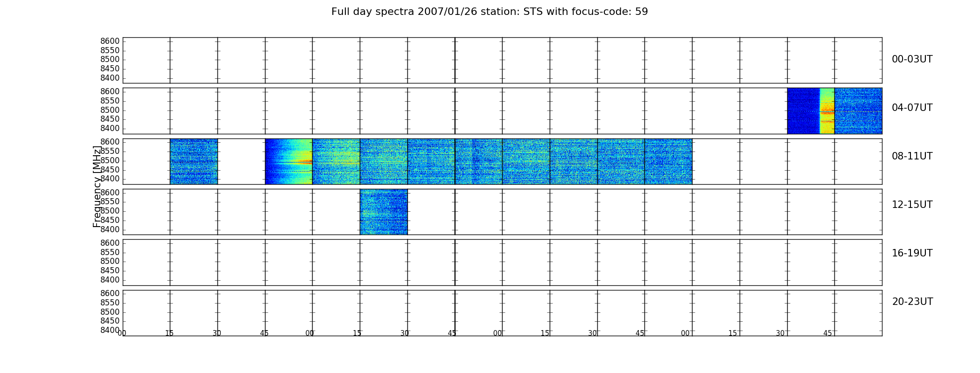Select the '00-03UT' row label
The image size is (980, 373).
click(x=912, y=59)
